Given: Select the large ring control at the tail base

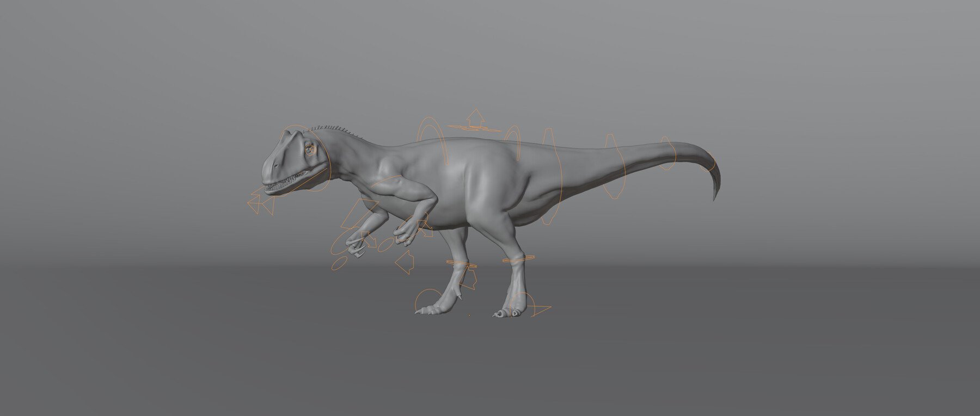Looking at the screenshot, I should [x=550, y=176].
